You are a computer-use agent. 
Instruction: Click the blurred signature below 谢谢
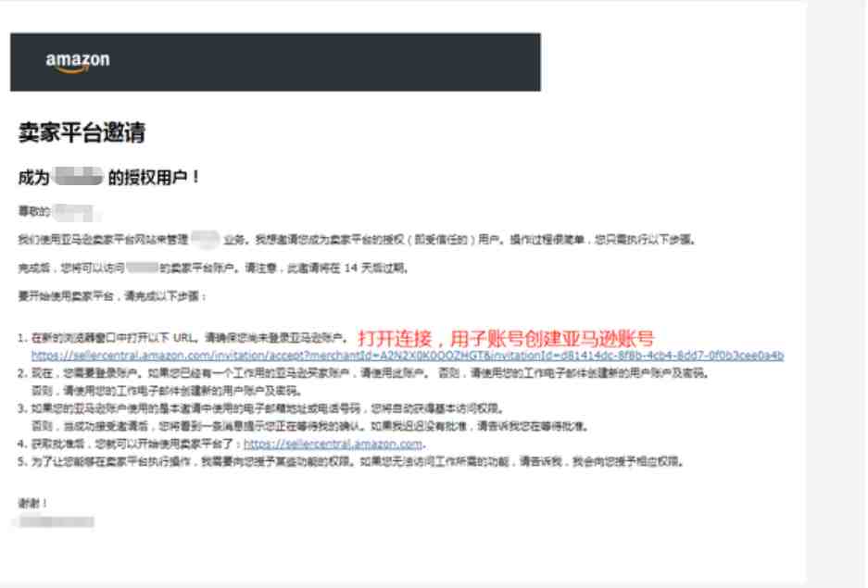[56, 521]
